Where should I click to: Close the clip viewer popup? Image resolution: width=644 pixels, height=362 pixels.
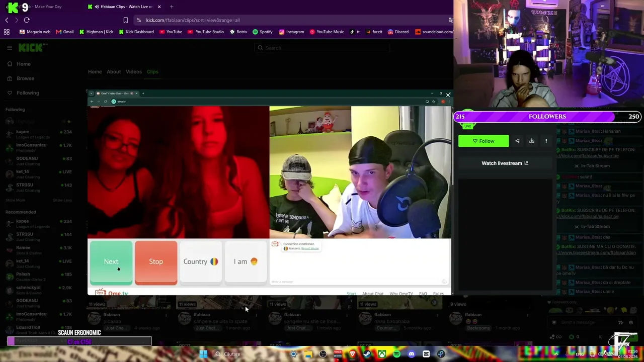pos(448,95)
